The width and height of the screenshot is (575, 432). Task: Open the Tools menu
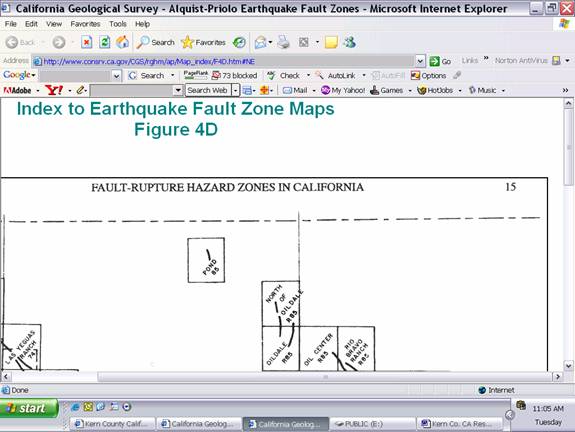tap(118, 24)
